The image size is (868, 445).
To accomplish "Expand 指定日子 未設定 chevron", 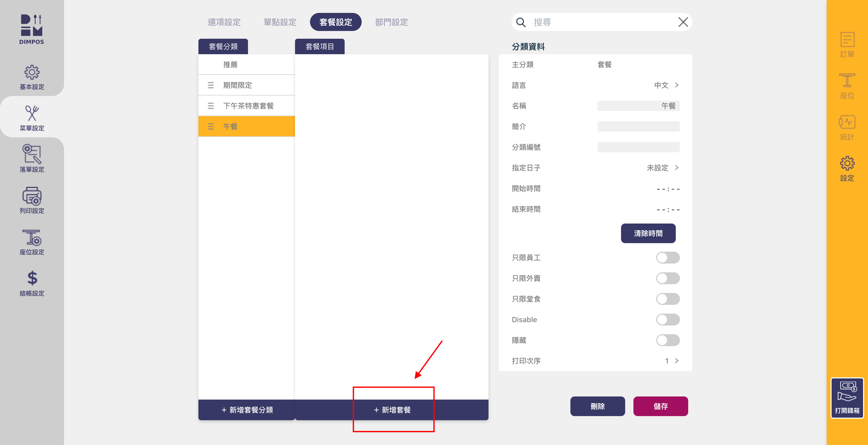I will [677, 168].
